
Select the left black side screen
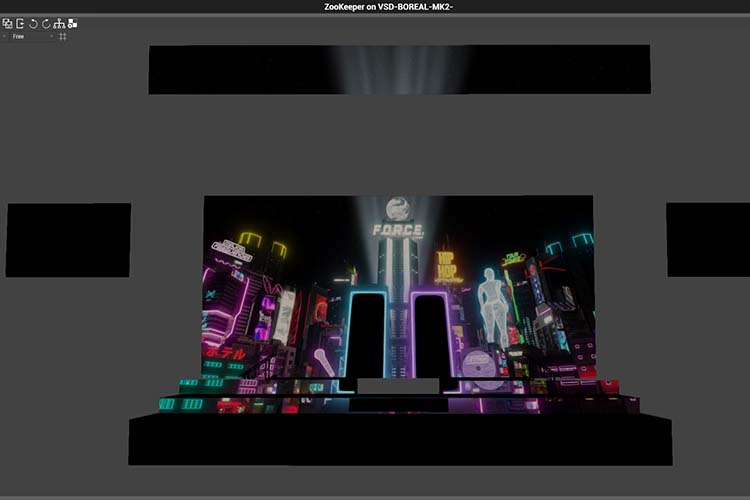click(68, 240)
